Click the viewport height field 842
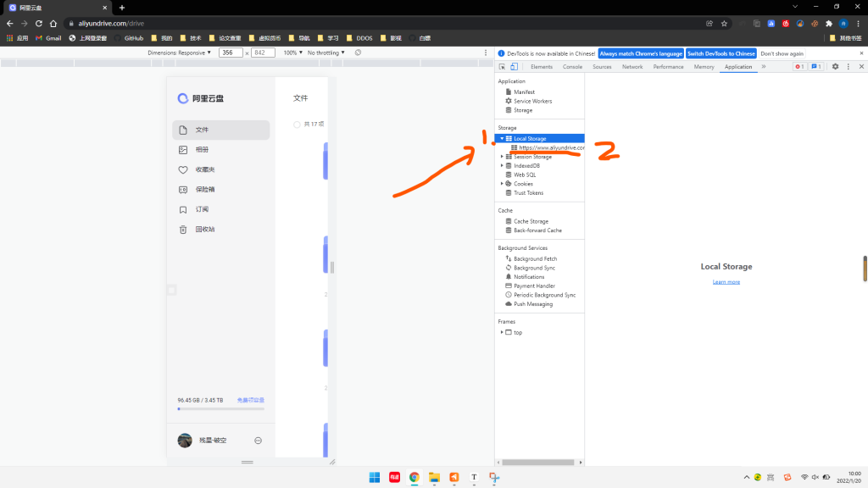Viewport: 868px width, 488px height. click(x=263, y=53)
